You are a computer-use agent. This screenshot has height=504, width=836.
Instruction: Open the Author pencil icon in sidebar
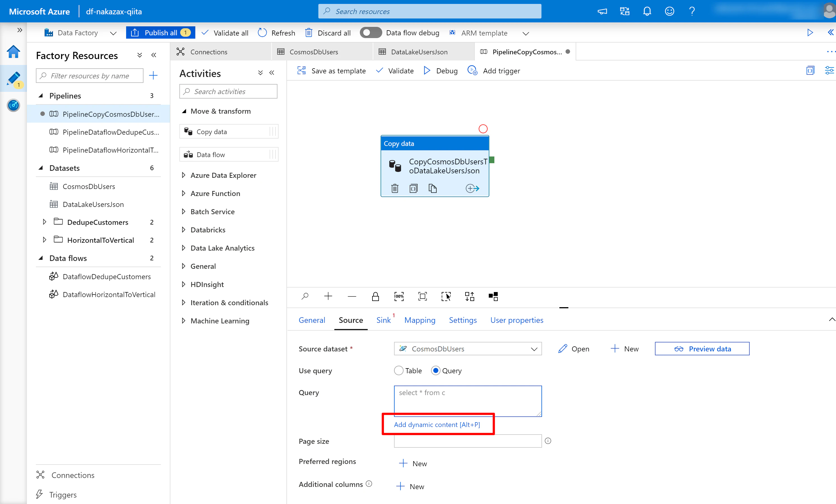coord(13,79)
